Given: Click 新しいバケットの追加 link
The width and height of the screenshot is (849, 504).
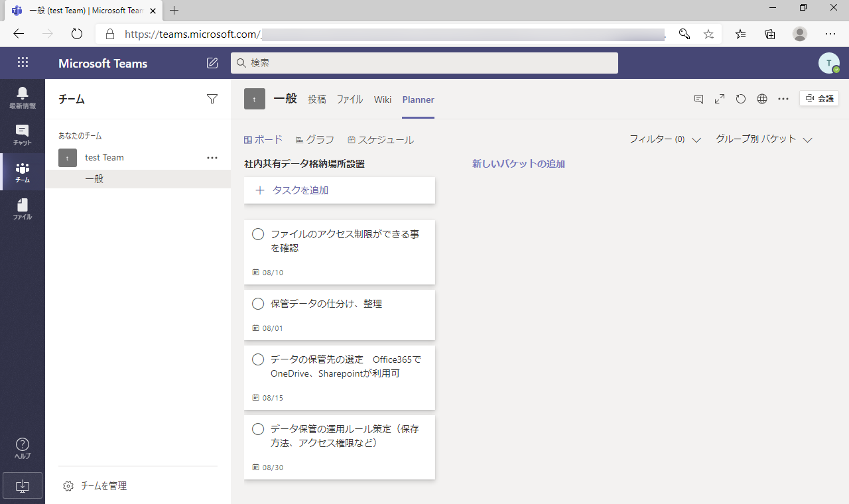Looking at the screenshot, I should [x=519, y=164].
